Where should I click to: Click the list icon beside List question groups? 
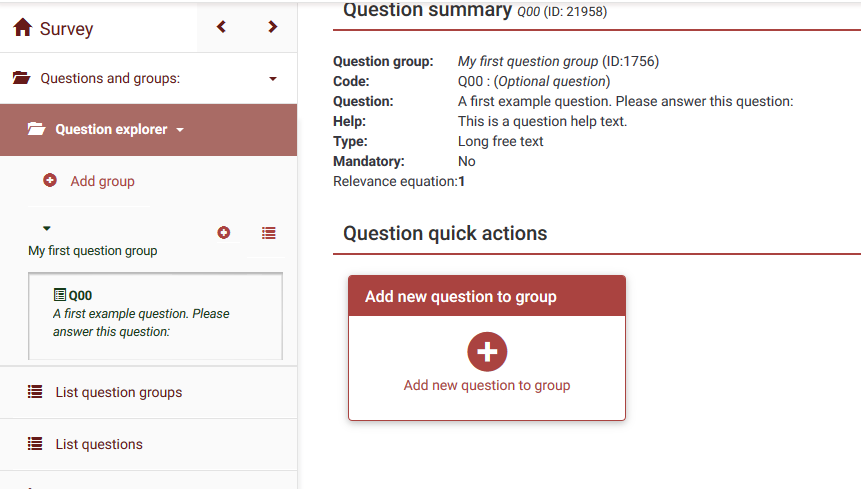[x=35, y=392]
